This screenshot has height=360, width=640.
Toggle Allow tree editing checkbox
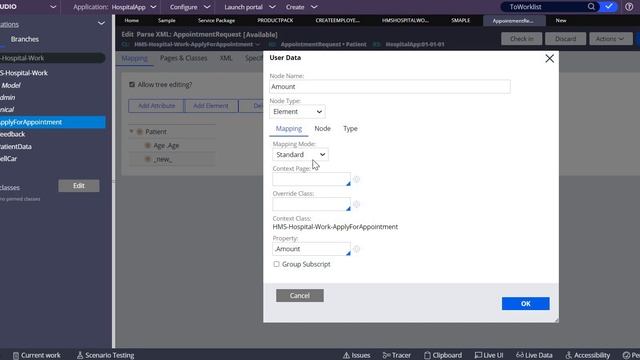pos(132,84)
